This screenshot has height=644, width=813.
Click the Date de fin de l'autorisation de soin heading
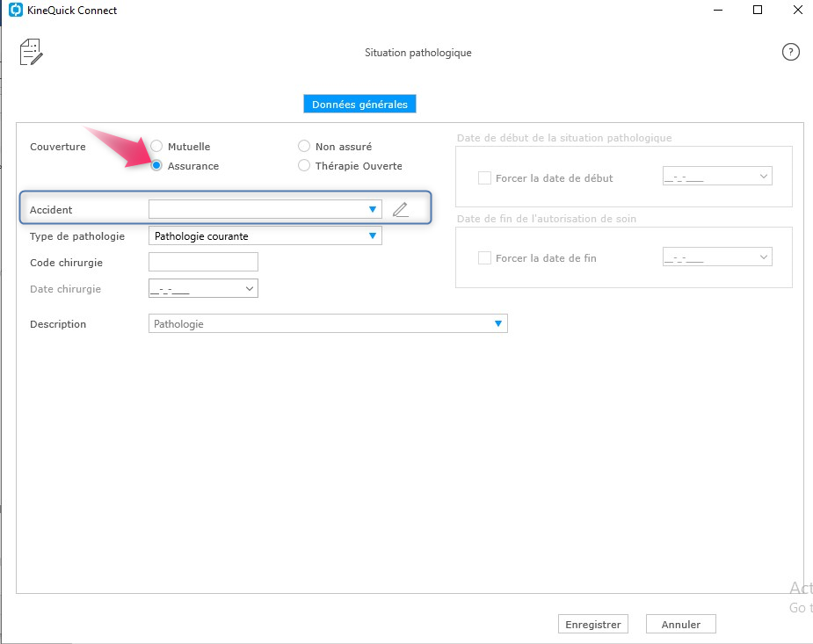click(x=547, y=219)
